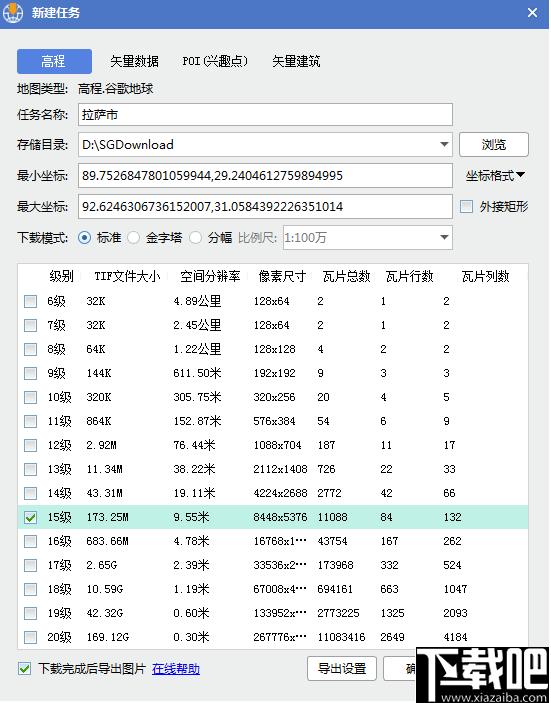Click the 最小坐标 input field
Viewport: 551px width, 703px height.
coord(265,175)
